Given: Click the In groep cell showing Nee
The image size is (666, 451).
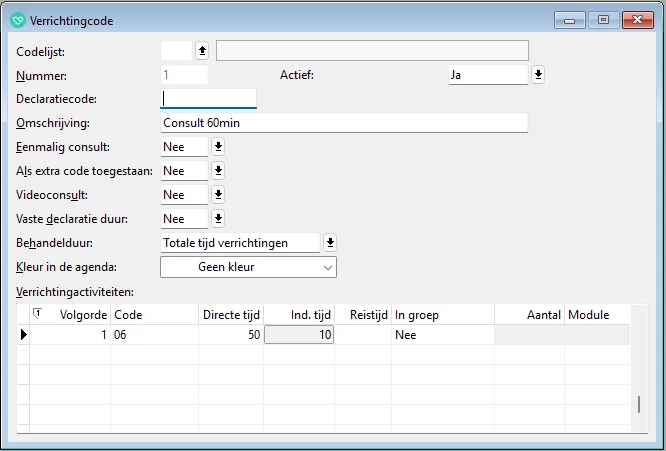Looking at the screenshot, I should click(x=442, y=336).
